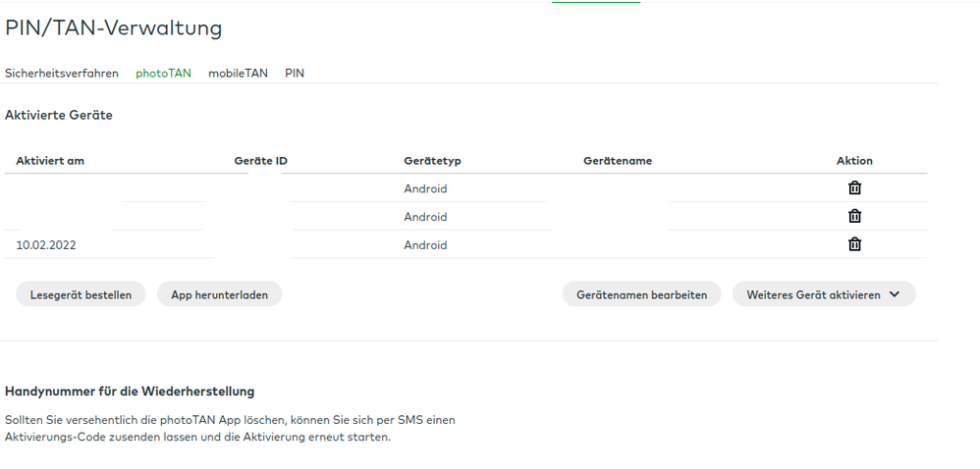Delete the first Android device via trash icon
The image size is (980, 469).
[x=854, y=188]
